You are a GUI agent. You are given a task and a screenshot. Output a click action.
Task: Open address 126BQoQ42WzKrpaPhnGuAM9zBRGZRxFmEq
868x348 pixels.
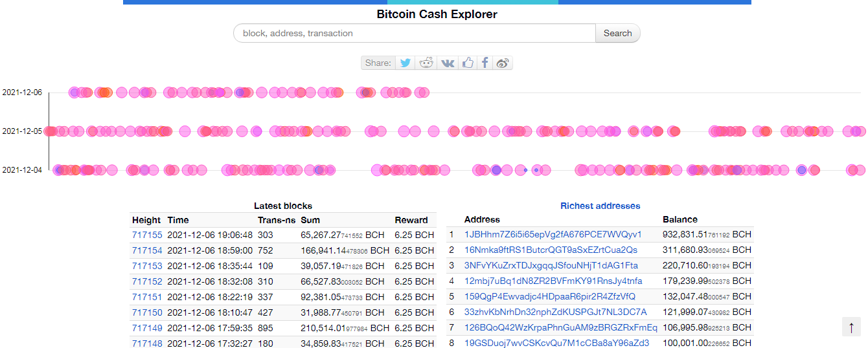561,327
